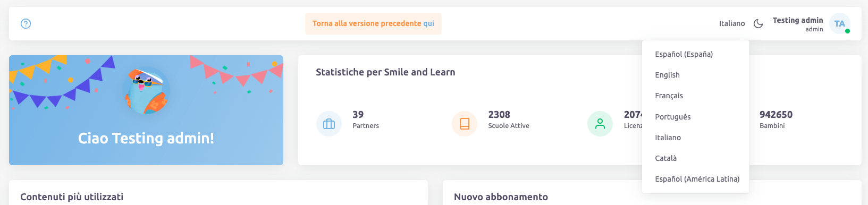Toggle dark mode with moon icon

(759, 23)
